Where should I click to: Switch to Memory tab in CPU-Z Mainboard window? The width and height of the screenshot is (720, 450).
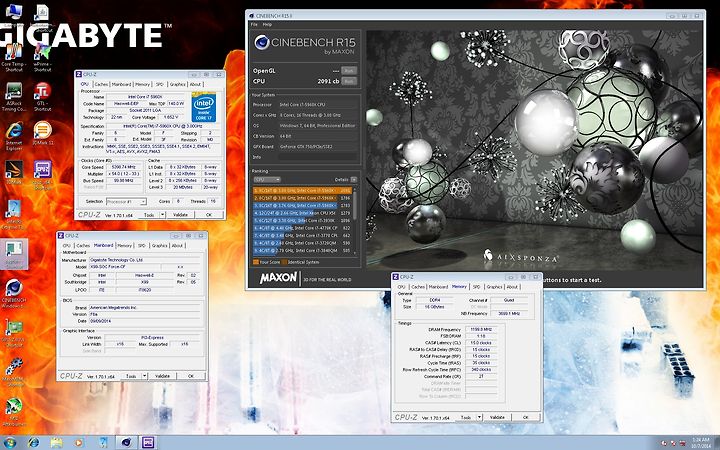(124, 245)
